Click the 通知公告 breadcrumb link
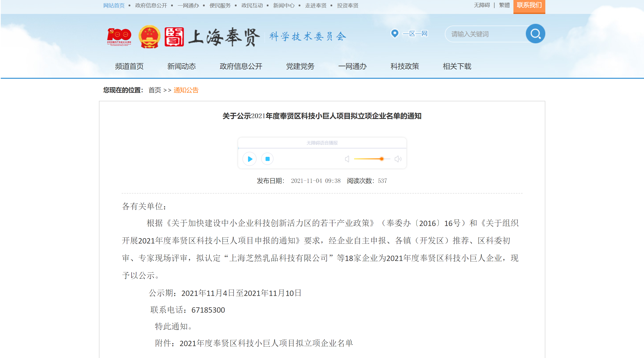 (x=186, y=90)
